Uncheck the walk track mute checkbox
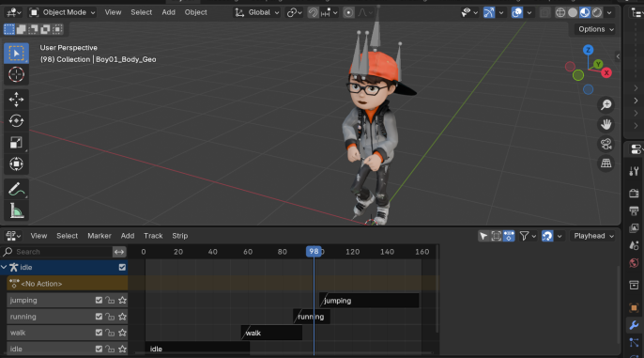Image resolution: width=644 pixels, height=358 pixels. tap(99, 333)
